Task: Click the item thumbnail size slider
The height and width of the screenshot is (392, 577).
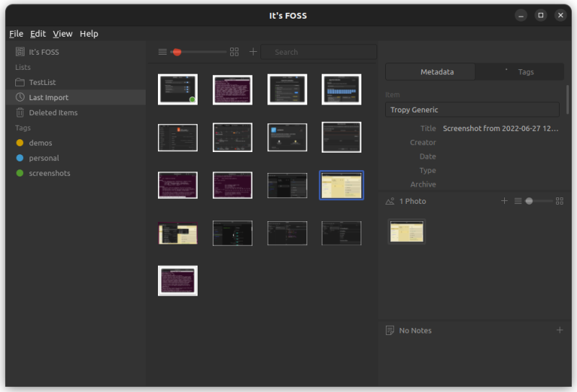Action: [199, 52]
